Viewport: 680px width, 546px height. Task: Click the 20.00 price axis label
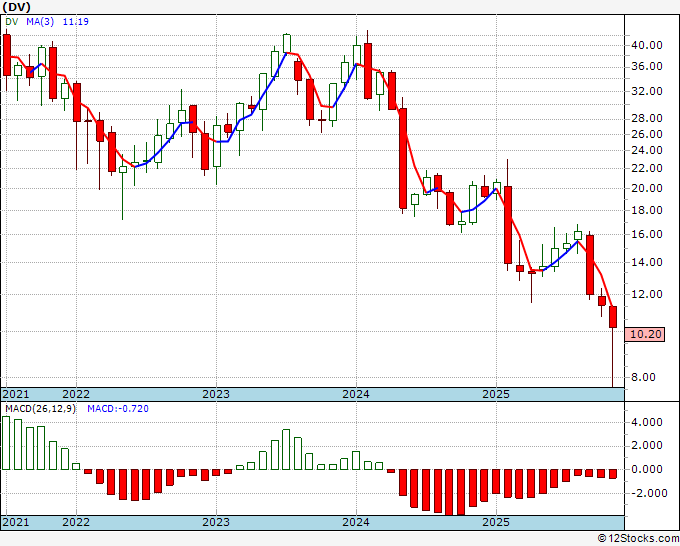(x=646, y=188)
